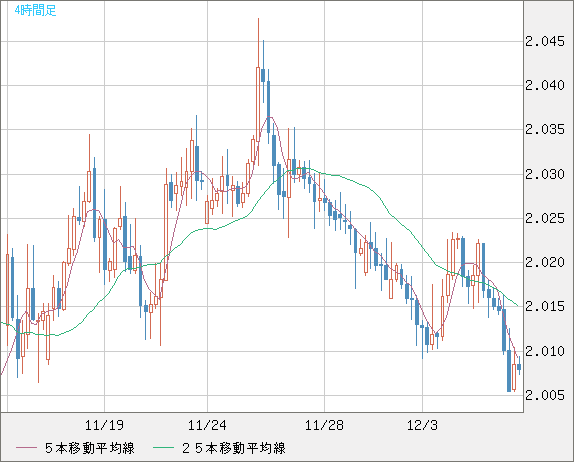Click the 2.040 price axis label

[x=545, y=85]
